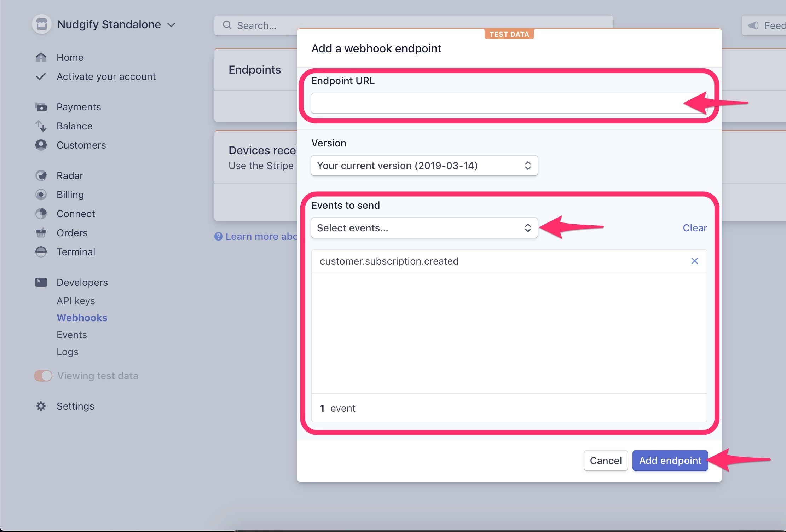Image resolution: width=786 pixels, height=532 pixels.
Task: Select Activate your account
Action: [x=106, y=76]
